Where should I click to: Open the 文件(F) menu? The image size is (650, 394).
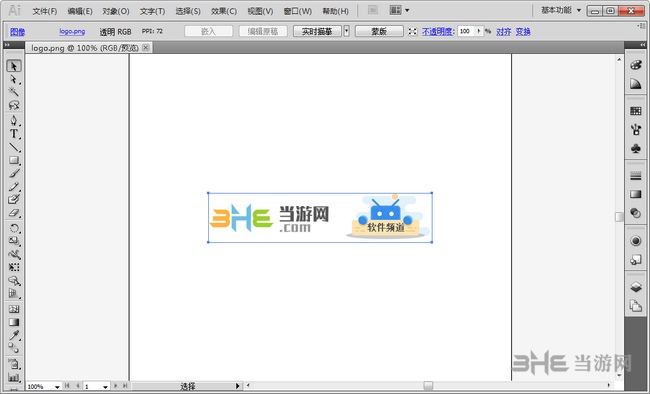coord(45,11)
